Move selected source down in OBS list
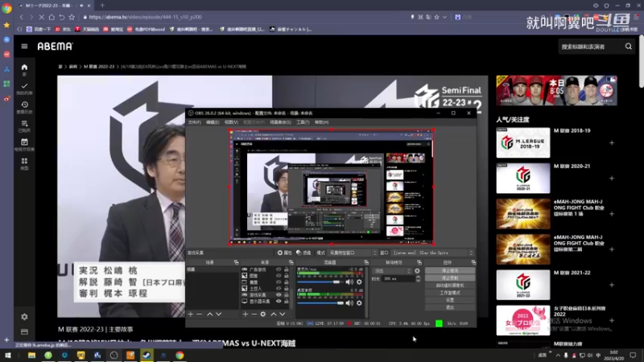Viewport: 644px width, 362px height. 283,314
